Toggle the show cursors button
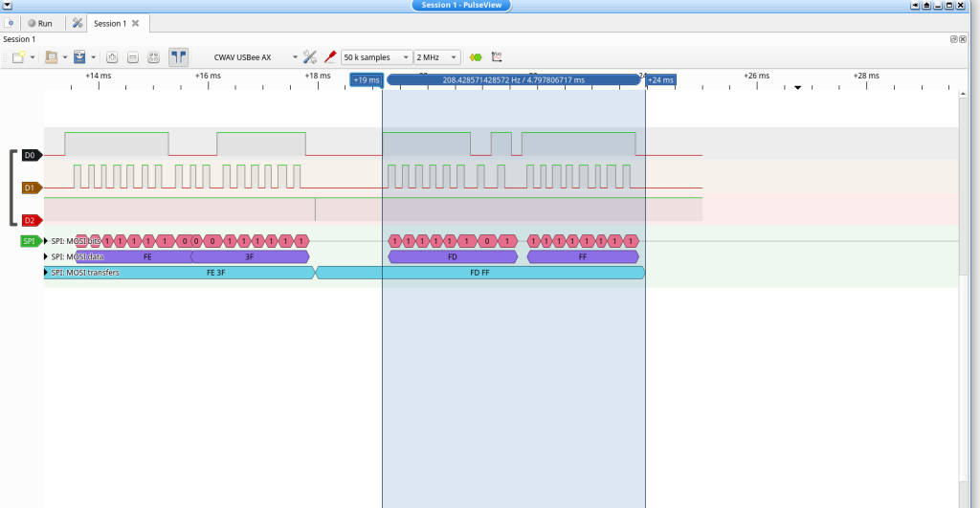This screenshot has height=508, width=980. (x=178, y=57)
